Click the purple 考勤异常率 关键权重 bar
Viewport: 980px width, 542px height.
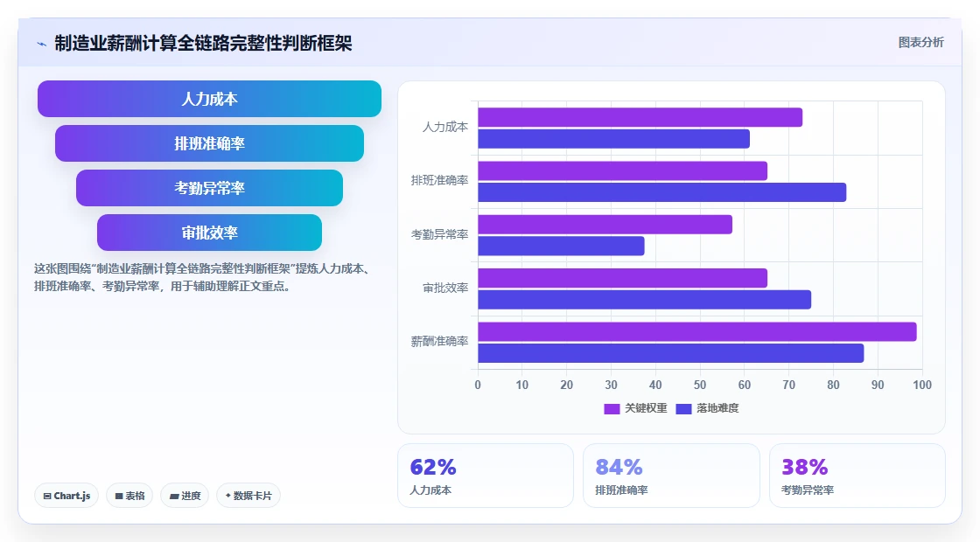(605, 225)
